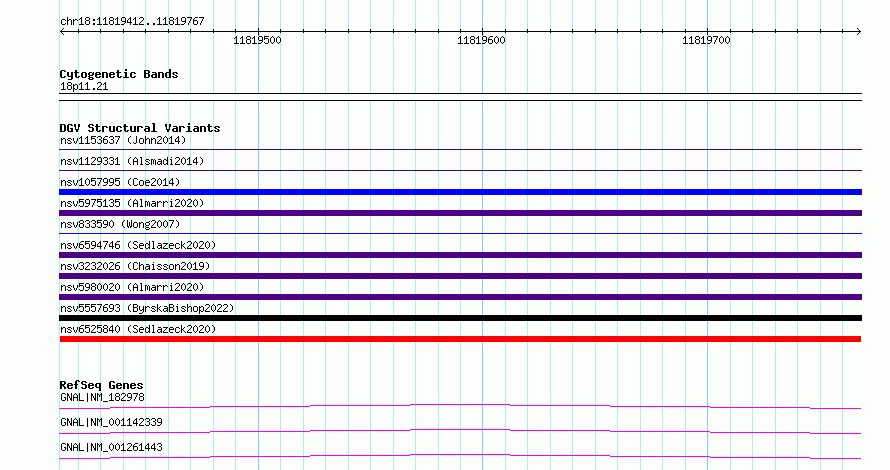Open variant nsv6594746 (Sedlazeck2020)

pyautogui.click(x=138, y=245)
